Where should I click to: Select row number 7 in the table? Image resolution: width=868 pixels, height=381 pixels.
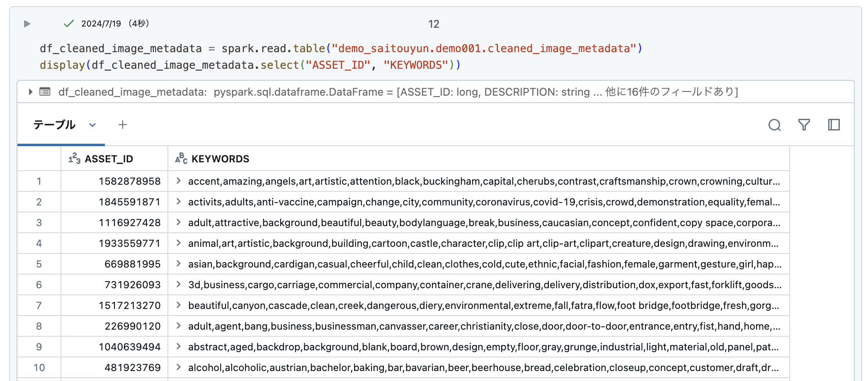(39, 305)
